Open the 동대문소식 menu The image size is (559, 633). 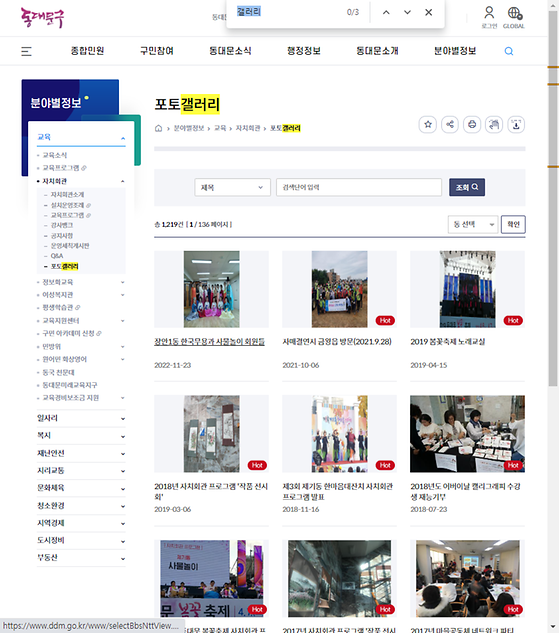pos(230,51)
